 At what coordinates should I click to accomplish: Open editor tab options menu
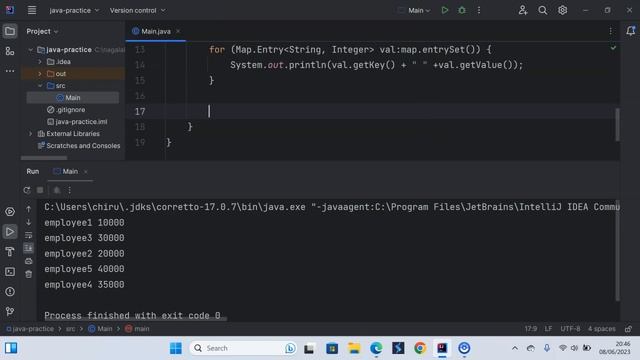(610, 31)
